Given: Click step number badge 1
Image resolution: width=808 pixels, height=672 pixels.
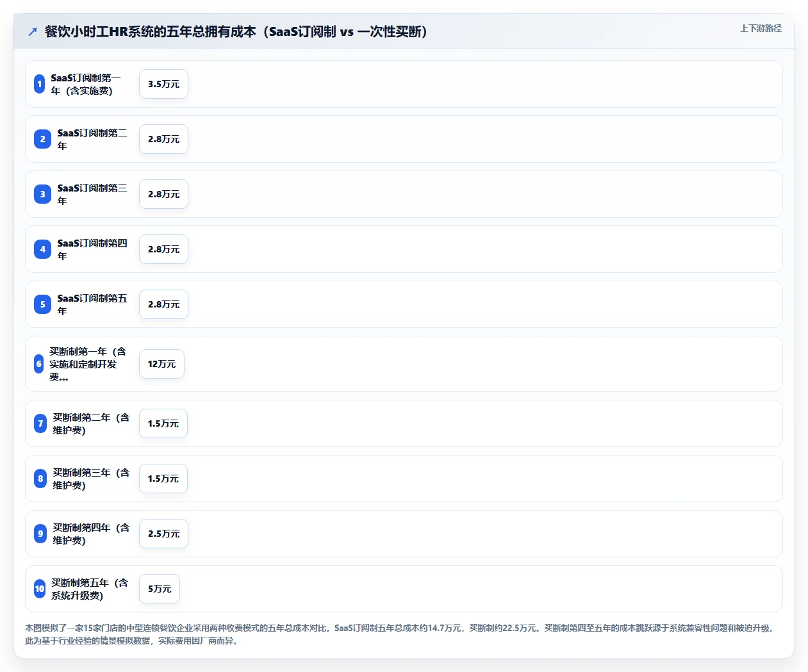Looking at the screenshot, I should (x=40, y=84).
